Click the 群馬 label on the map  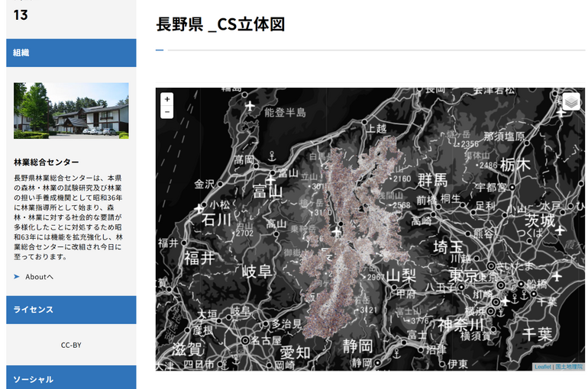point(433,181)
